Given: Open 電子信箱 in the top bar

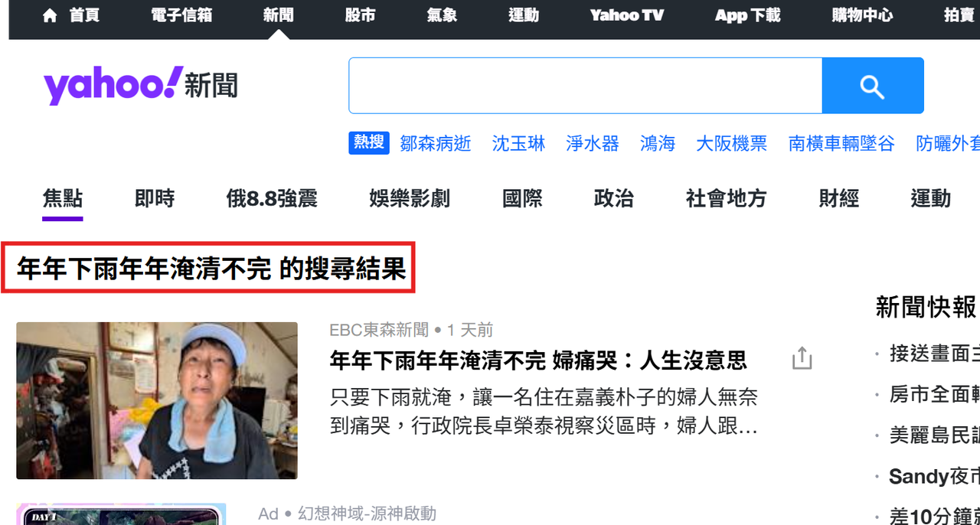Looking at the screenshot, I should pos(181,15).
